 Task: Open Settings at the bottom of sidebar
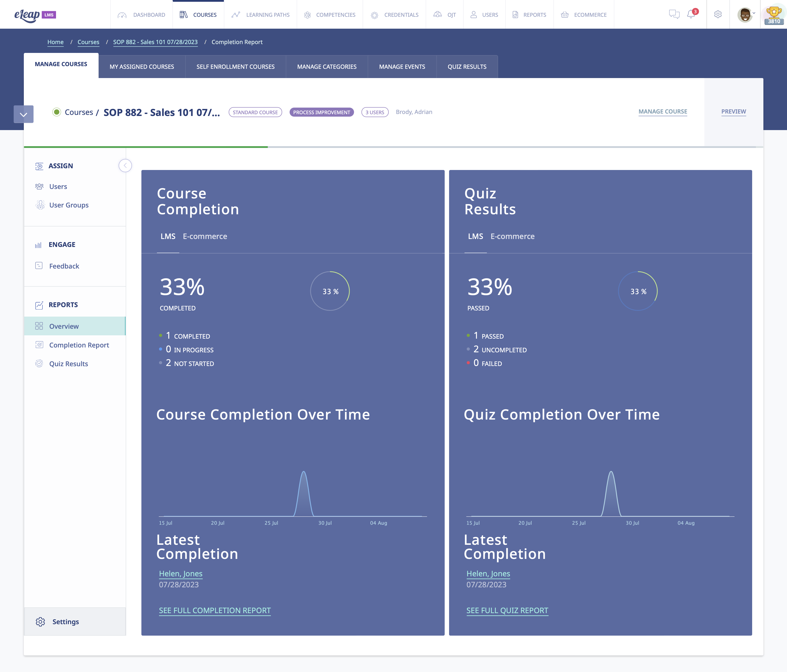(65, 622)
